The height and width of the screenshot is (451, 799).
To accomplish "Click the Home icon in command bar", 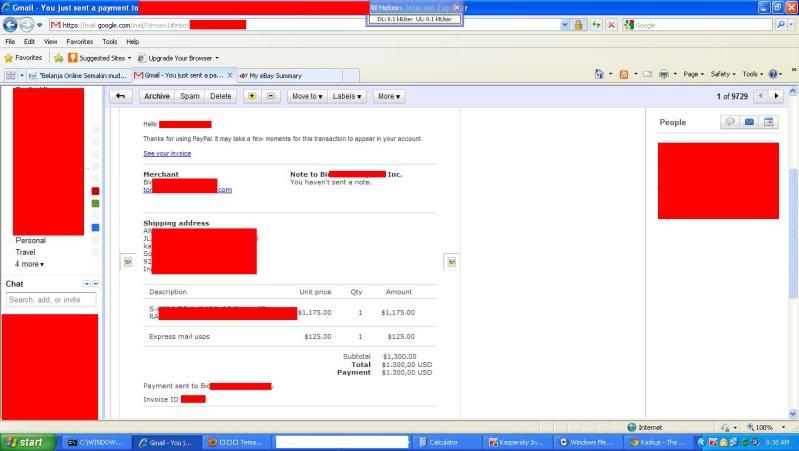I will click(599, 74).
